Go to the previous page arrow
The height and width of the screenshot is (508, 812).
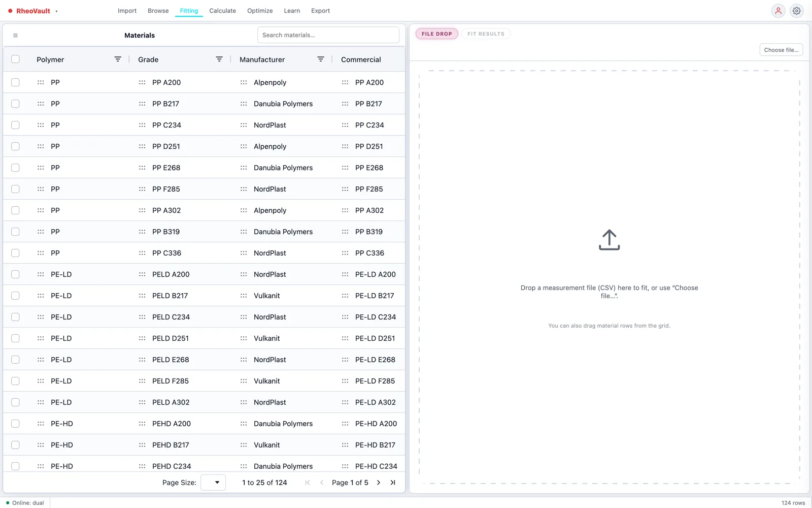point(322,483)
